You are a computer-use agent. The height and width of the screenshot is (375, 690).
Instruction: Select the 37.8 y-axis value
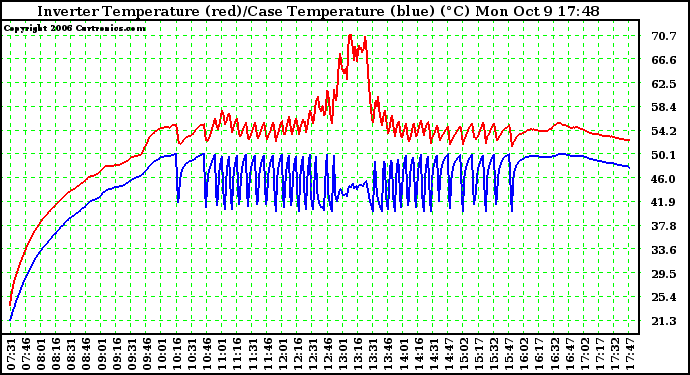click(x=664, y=226)
